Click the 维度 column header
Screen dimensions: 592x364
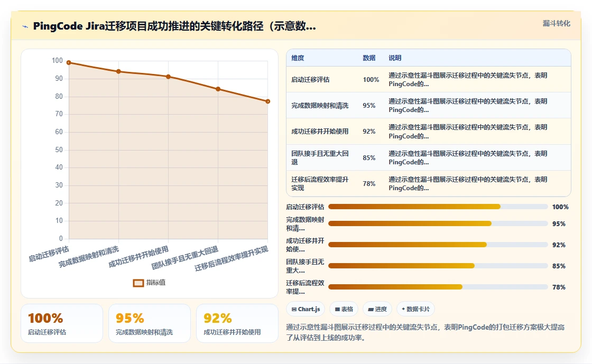click(x=298, y=58)
